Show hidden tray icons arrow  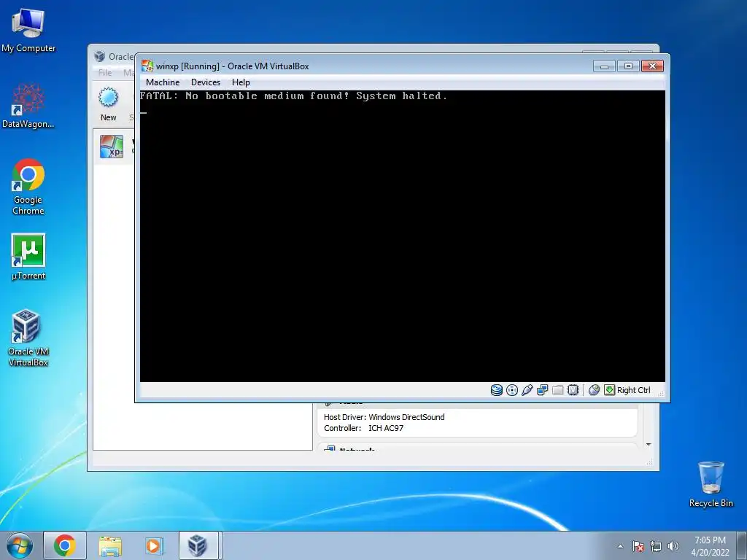pyautogui.click(x=620, y=546)
